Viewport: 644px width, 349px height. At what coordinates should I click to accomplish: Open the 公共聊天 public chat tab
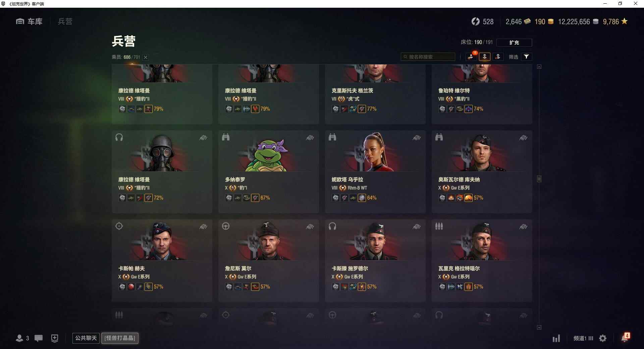click(x=86, y=338)
